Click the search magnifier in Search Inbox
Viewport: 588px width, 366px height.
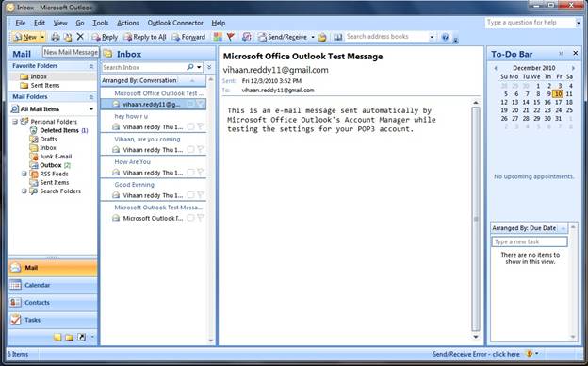(190, 67)
